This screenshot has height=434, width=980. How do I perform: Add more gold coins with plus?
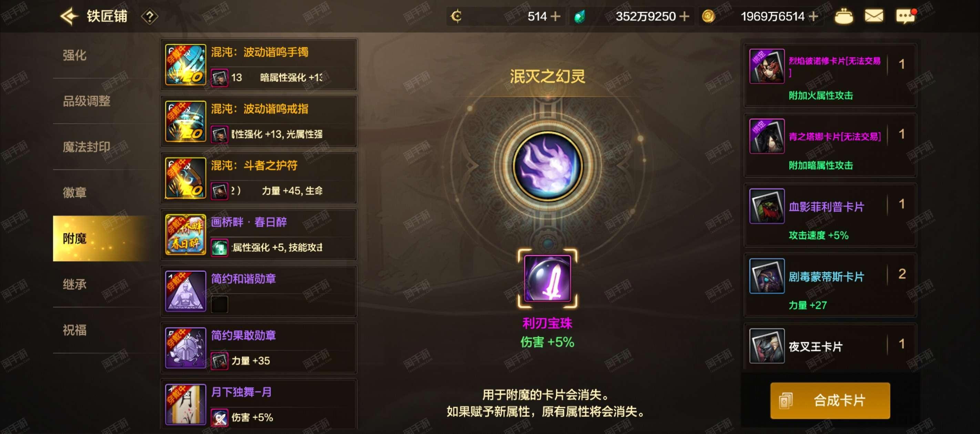(814, 16)
